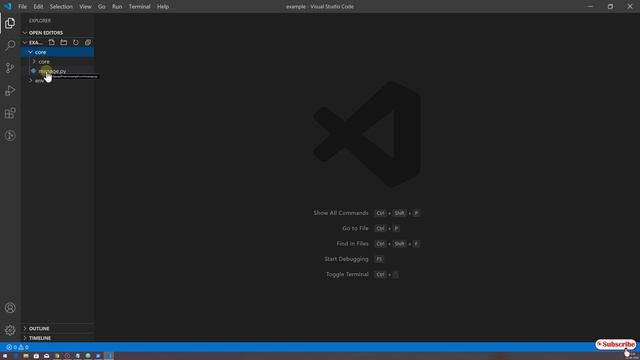Open the View menu
This screenshot has height=360, width=640.
tap(85, 7)
